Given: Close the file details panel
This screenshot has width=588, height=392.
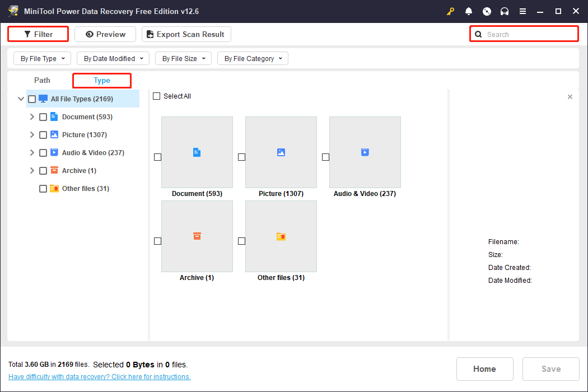Looking at the screenshot, I should pyautogui.click(x=570, y=96).
